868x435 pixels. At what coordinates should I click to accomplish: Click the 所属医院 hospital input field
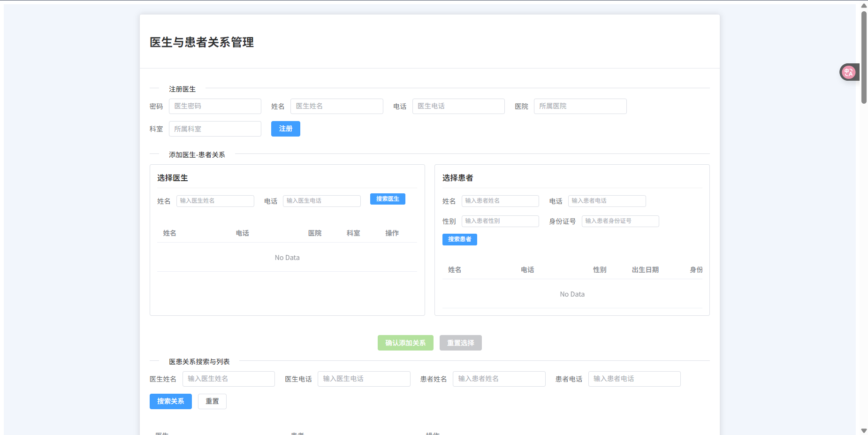point(580,106)
